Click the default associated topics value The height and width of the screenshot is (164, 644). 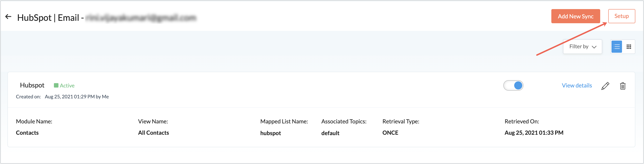pos(330,133)
